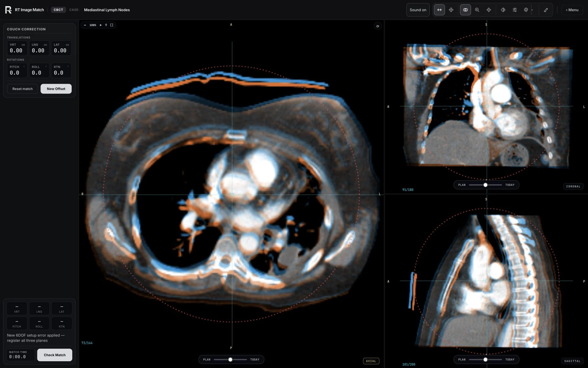
Task: Click the 100% zoom level value
Action: (93, 25)
